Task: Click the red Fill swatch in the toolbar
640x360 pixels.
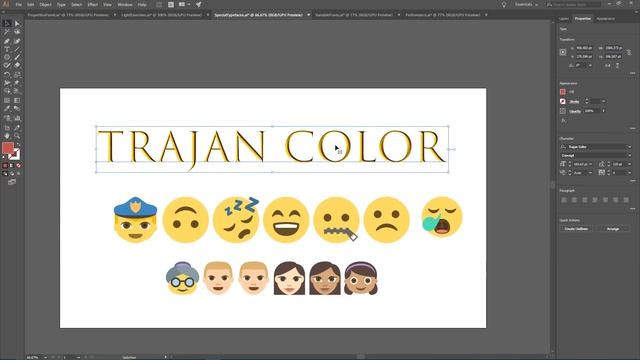Action: click(x=8, y=148)
